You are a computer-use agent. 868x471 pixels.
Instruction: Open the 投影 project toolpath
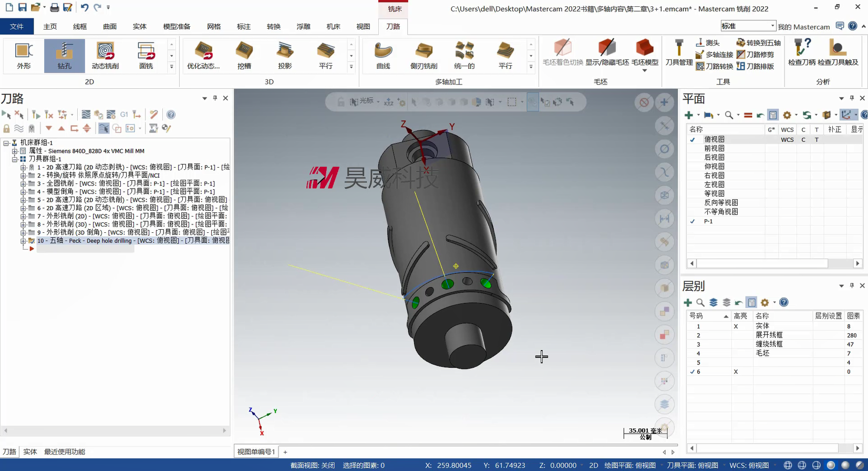click(285, 56)
